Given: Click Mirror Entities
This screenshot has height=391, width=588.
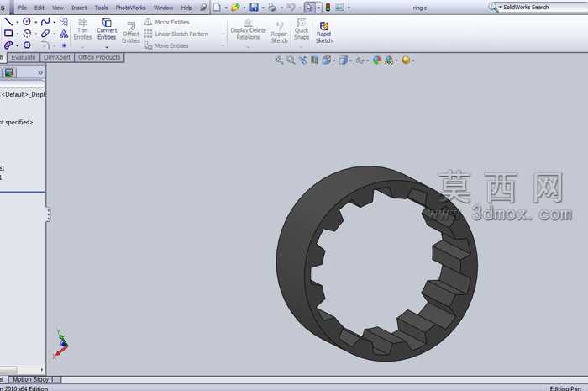Looking at the screenshot, I should coord(167,22).
